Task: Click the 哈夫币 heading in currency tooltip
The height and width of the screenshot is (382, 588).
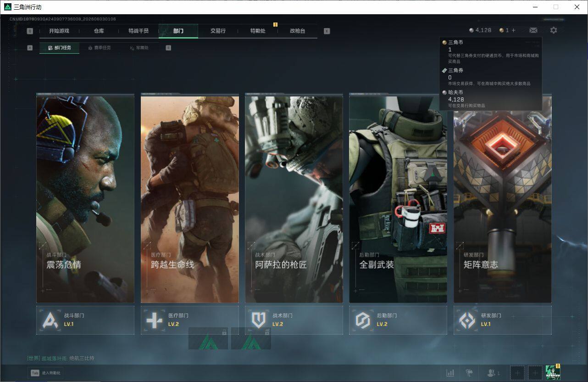Action: coord(455,92)
